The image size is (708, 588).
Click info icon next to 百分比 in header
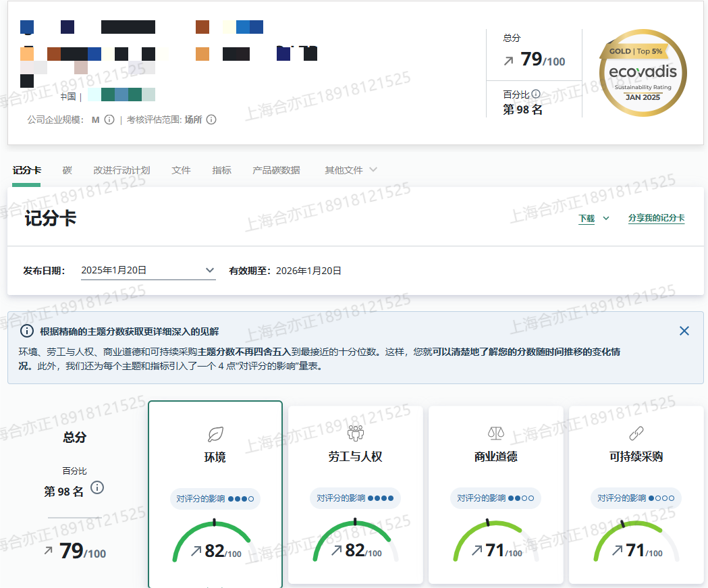(536, 95)
